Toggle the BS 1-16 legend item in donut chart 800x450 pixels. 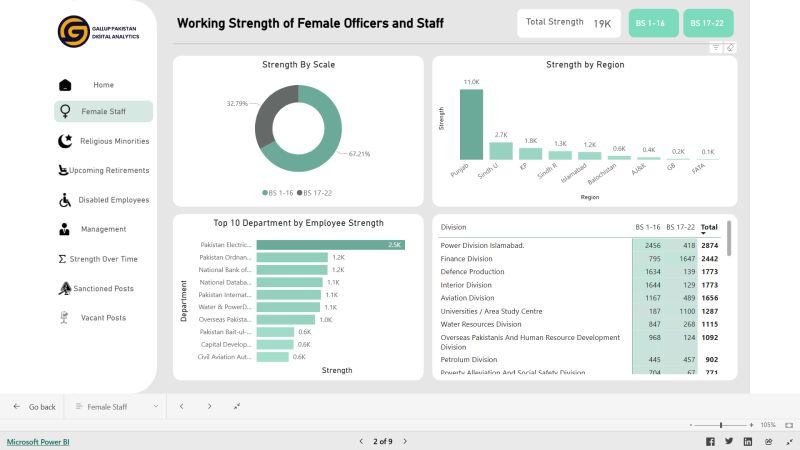[279, 192]
